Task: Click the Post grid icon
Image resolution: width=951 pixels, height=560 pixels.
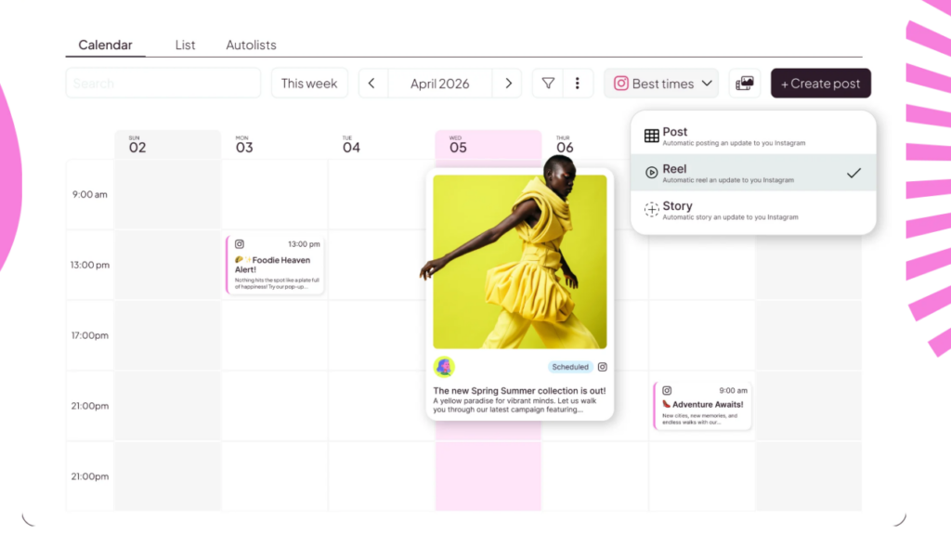Action: pyautogui.click(x=651, y=136)
